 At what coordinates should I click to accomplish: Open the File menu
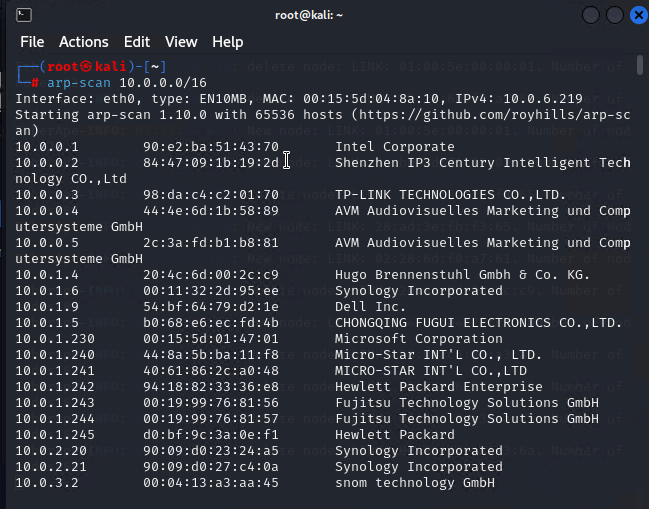[x=32, y=42]
